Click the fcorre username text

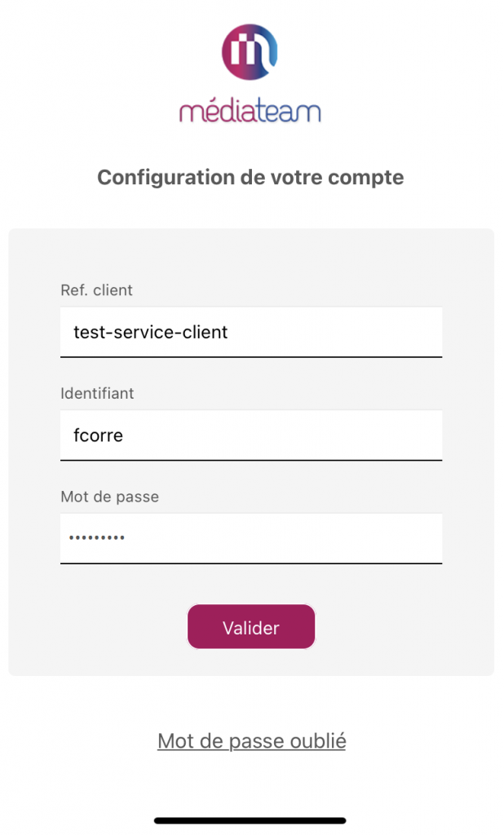(98, 435)
